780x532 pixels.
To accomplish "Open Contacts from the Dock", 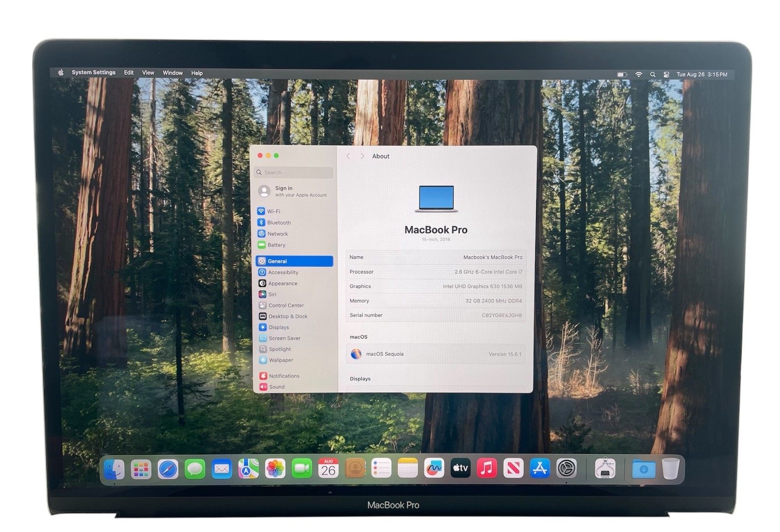I will point(355,469).
